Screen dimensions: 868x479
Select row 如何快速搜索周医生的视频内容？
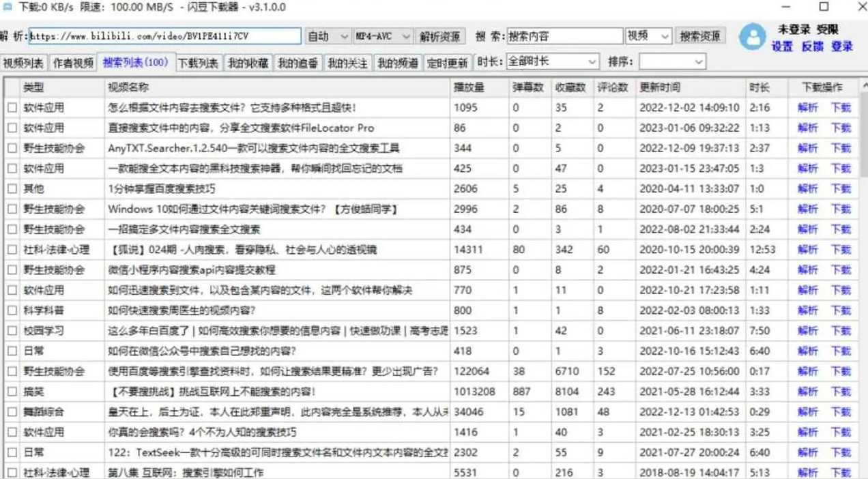431,310
